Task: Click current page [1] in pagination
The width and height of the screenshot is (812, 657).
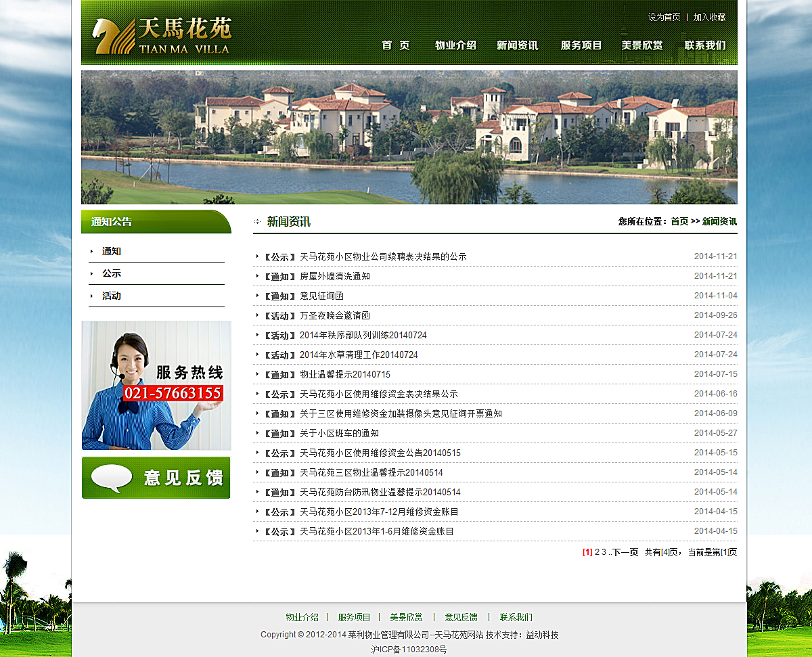Action: 587,552
